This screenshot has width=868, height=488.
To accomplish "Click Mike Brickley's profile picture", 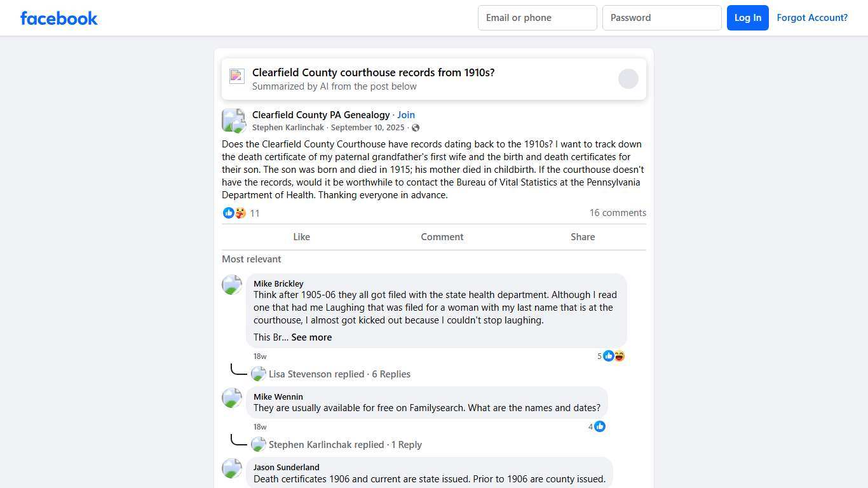I will [x=232, y=284].
